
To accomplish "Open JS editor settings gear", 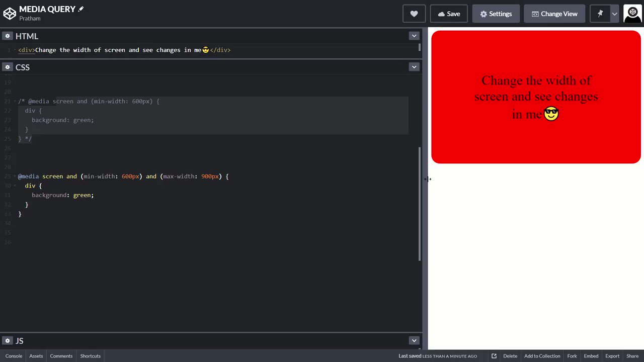I will coord(8,340).
